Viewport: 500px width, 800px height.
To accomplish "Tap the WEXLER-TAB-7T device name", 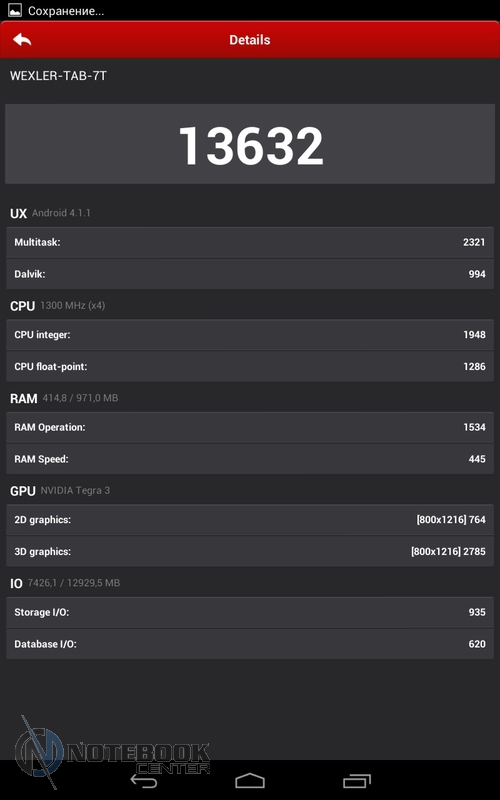I will pos(58,76).
